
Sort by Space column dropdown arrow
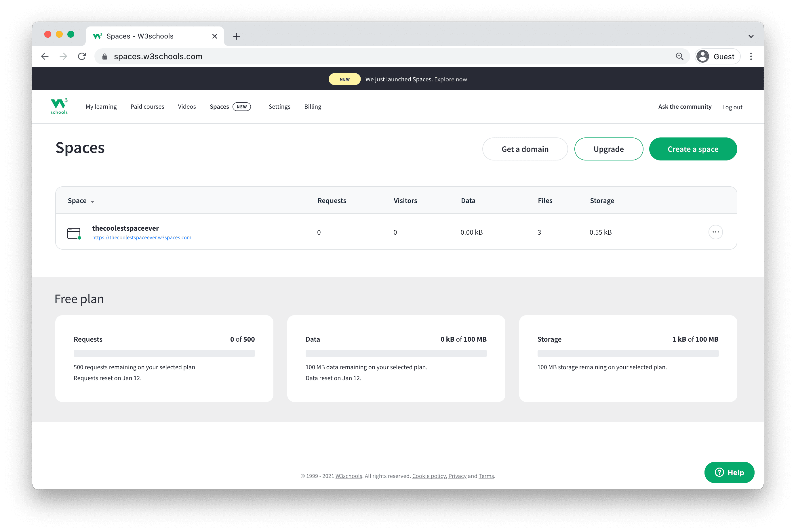click(x=92, y=202)
